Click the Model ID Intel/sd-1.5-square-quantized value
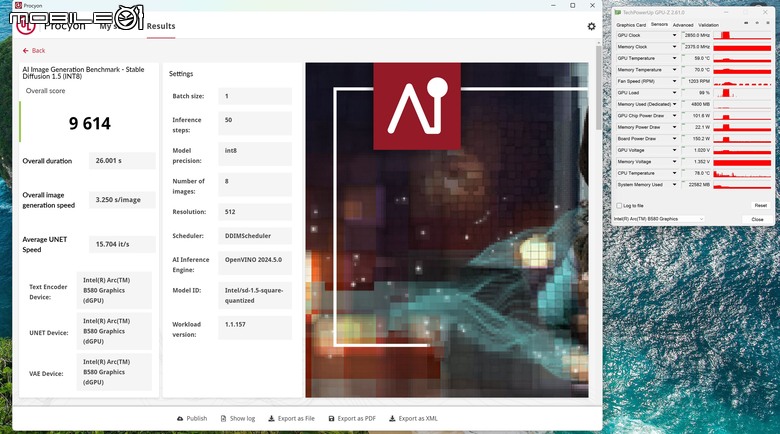780x434 pixels. click(x=255, y=295)
